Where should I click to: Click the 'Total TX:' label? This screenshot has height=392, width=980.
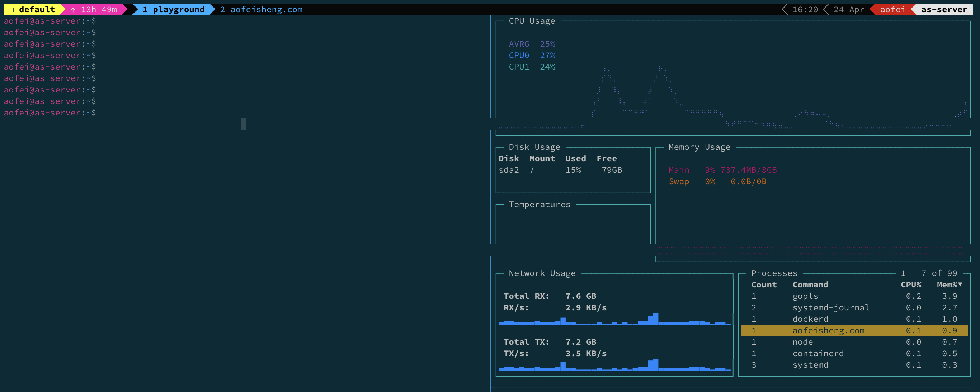click(x=527, y=342)
